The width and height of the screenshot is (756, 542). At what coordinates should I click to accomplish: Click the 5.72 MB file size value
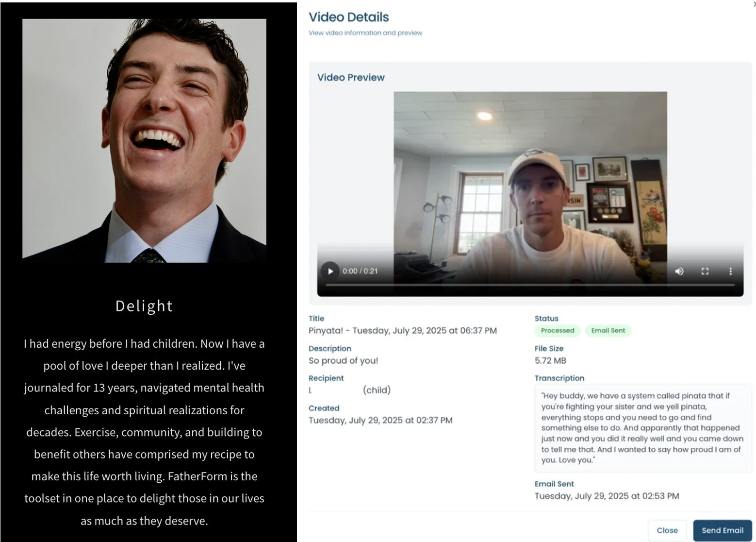point(550,361)
